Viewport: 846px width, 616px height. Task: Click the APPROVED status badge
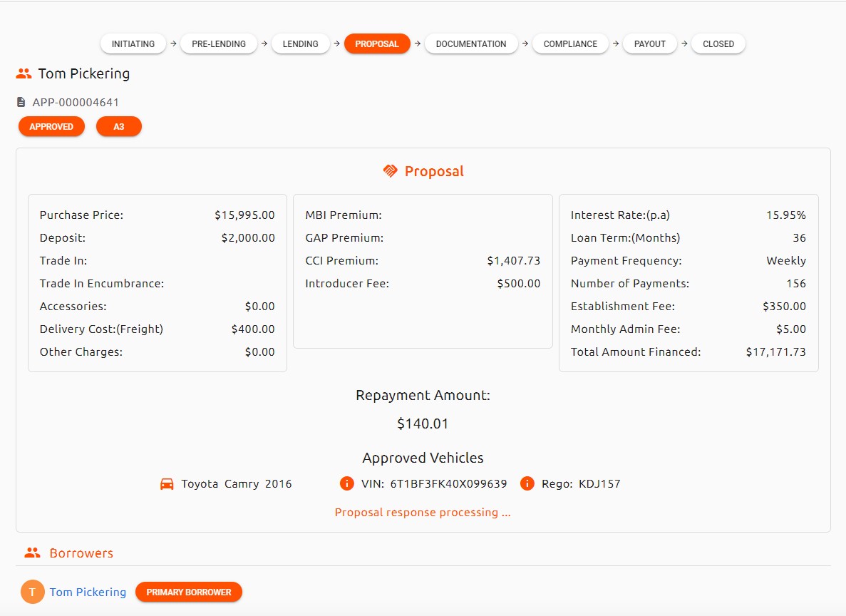[51, 126]
